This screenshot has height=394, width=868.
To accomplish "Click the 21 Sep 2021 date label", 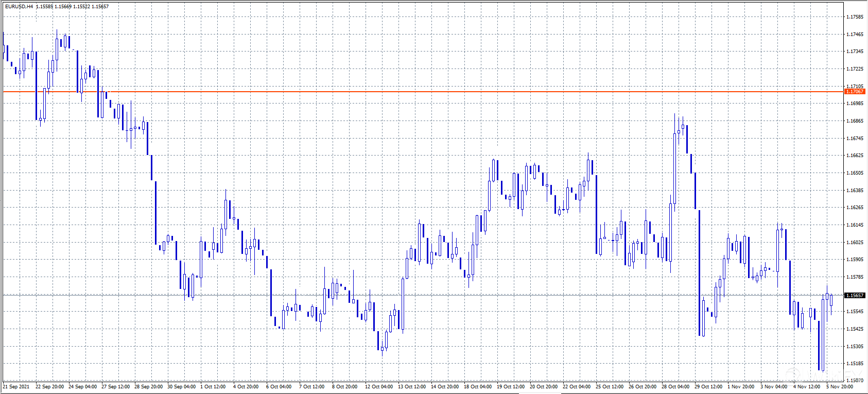I will coord(16,386).
